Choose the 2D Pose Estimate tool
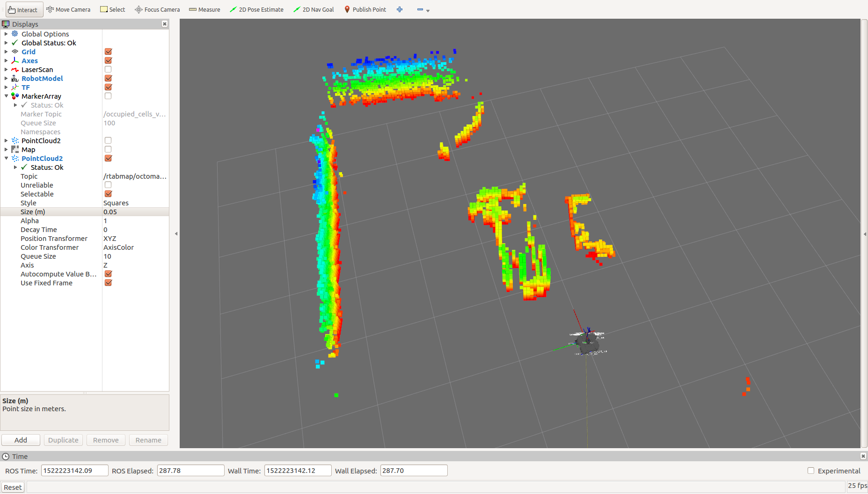This screenshot has height=494, width=868. (x=256, y=9)
